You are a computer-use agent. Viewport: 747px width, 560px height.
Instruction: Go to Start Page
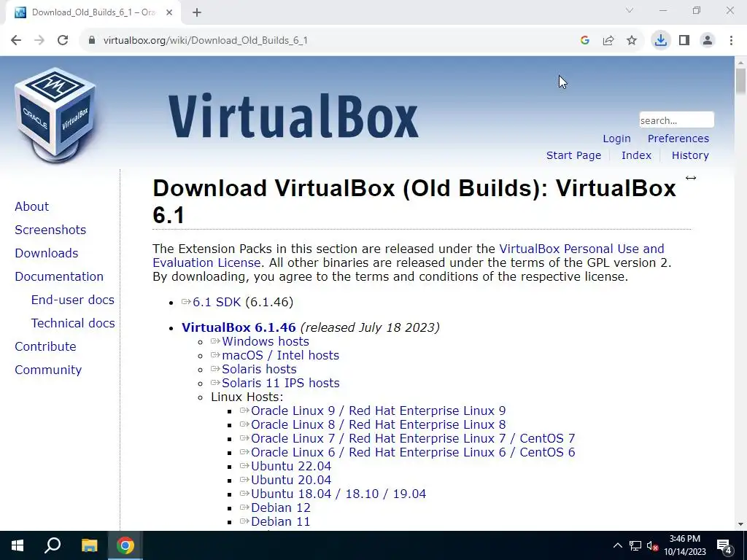pyautogui.click(x=573, y=155)
